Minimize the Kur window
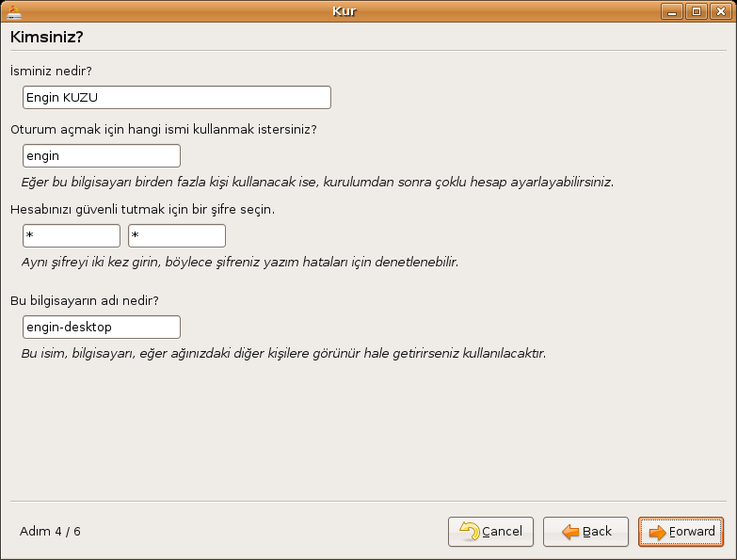 click(x=672, y=11)
